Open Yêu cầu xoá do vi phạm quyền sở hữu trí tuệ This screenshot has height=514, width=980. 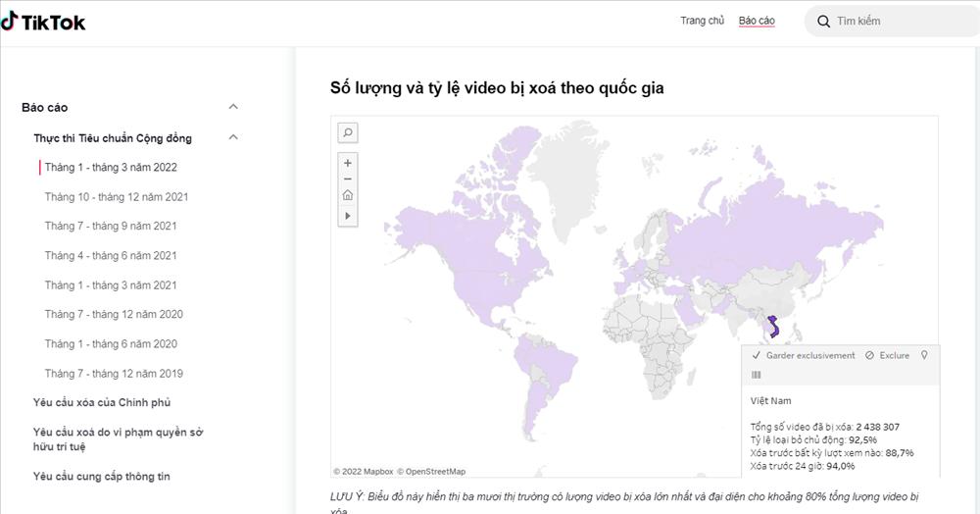tap(119, 439)
